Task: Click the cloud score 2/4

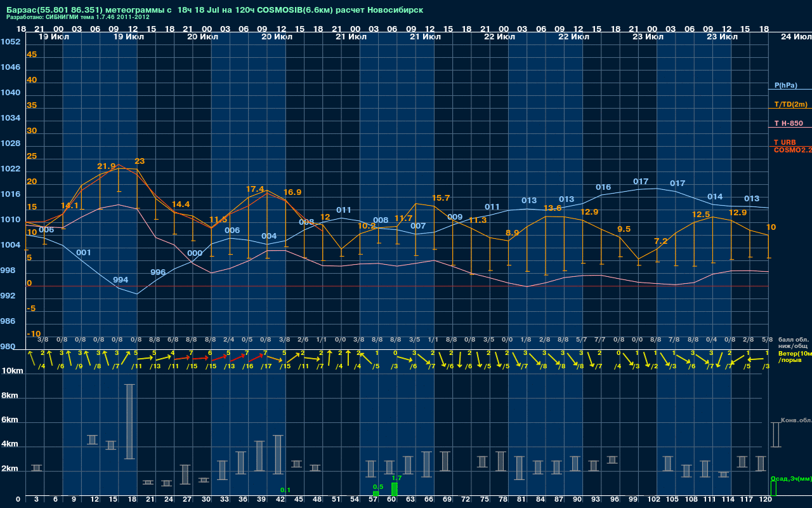Action: pyautogui.click(x=228, y=340)
